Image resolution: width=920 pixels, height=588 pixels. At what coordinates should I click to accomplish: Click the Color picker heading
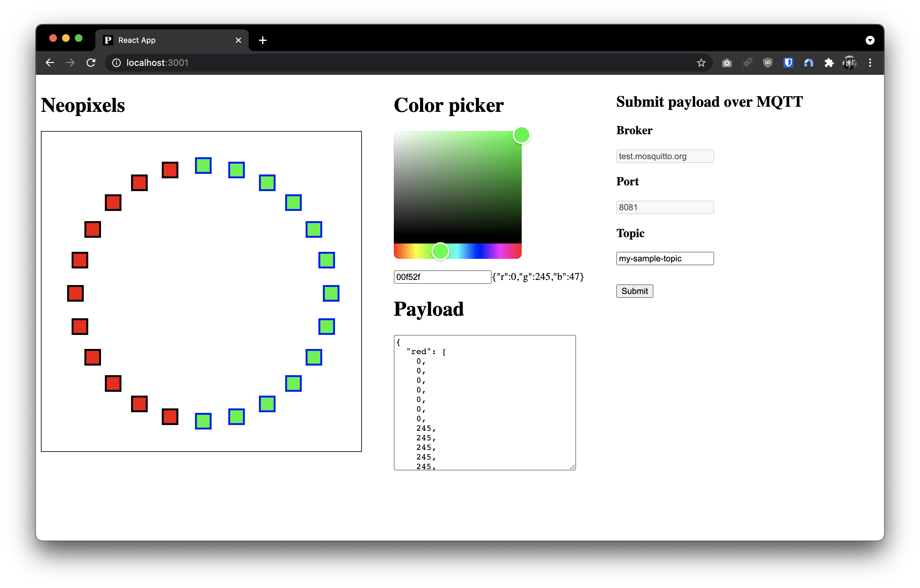pyautogui.click(x=449, y=105)
